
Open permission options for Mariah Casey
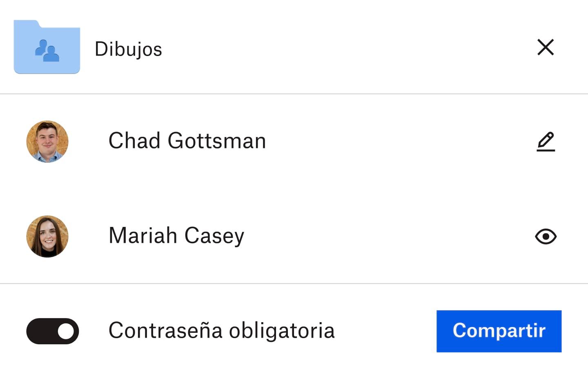pos(546,236)
